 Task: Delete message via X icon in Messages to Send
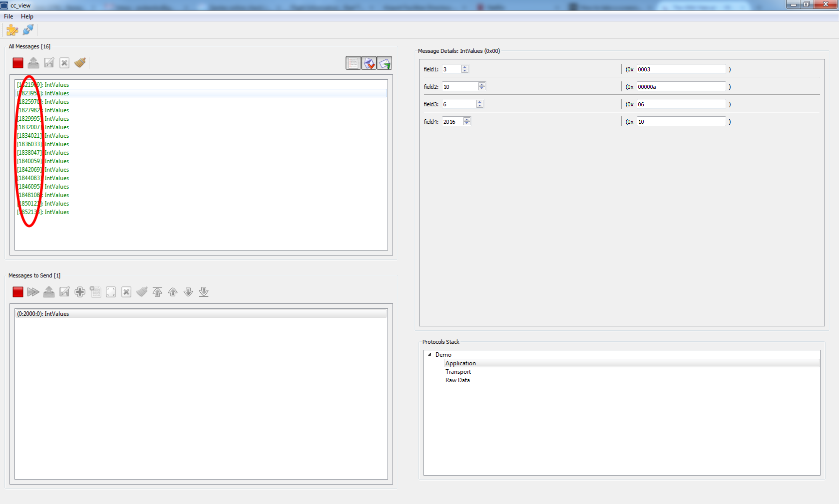[126, 292]
